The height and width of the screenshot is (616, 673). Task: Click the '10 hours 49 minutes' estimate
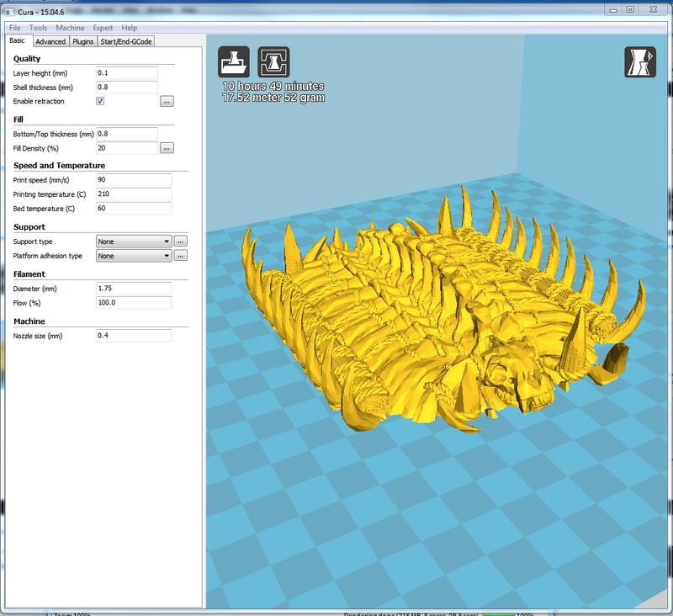pos(273,87)
